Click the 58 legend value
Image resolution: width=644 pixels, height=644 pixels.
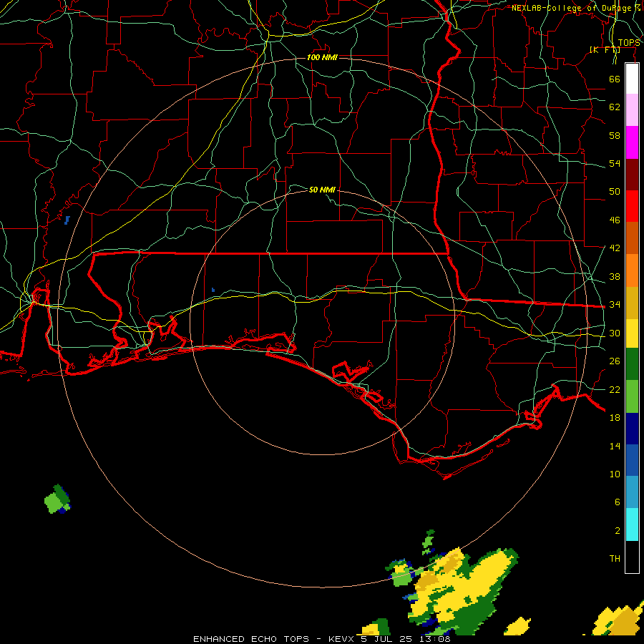pos(615,135)
